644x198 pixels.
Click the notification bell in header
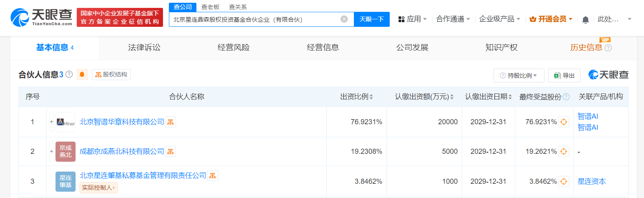click(x=585, y=19)
